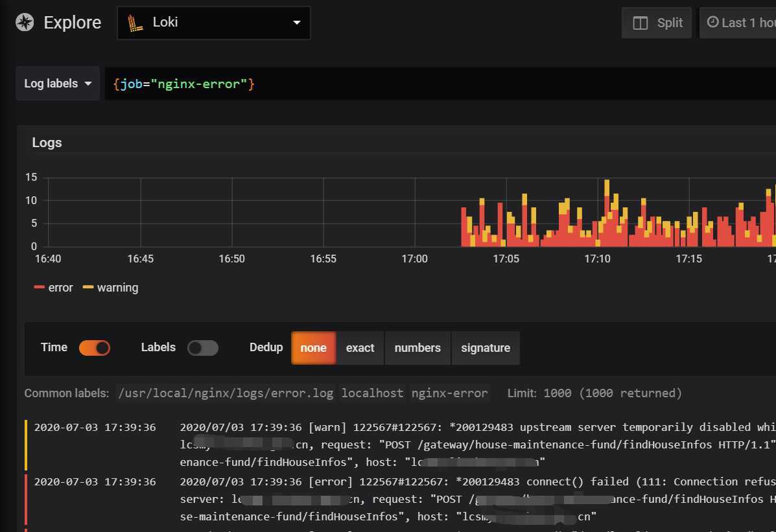Select Dedup exact option
This screenshot has width=776, height=532.
360,348
